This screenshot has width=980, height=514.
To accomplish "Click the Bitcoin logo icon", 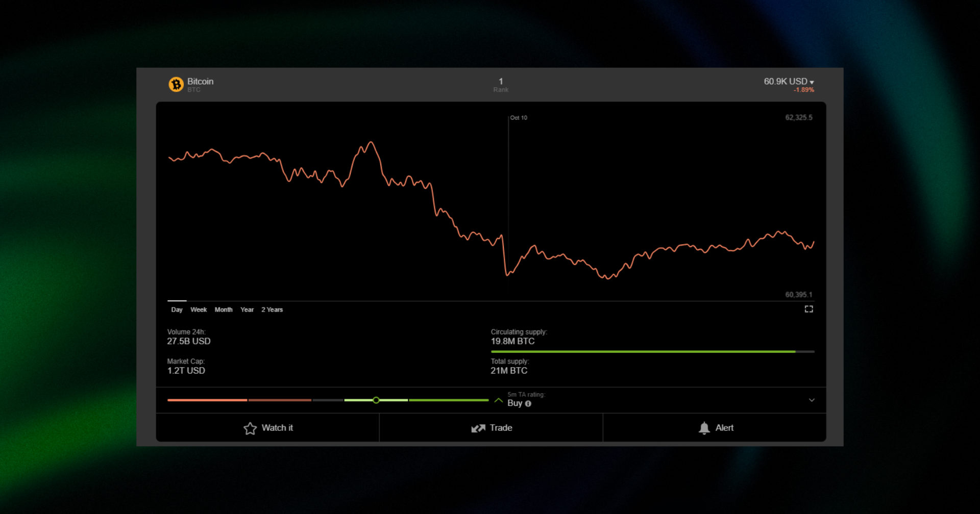I will 176,85.
